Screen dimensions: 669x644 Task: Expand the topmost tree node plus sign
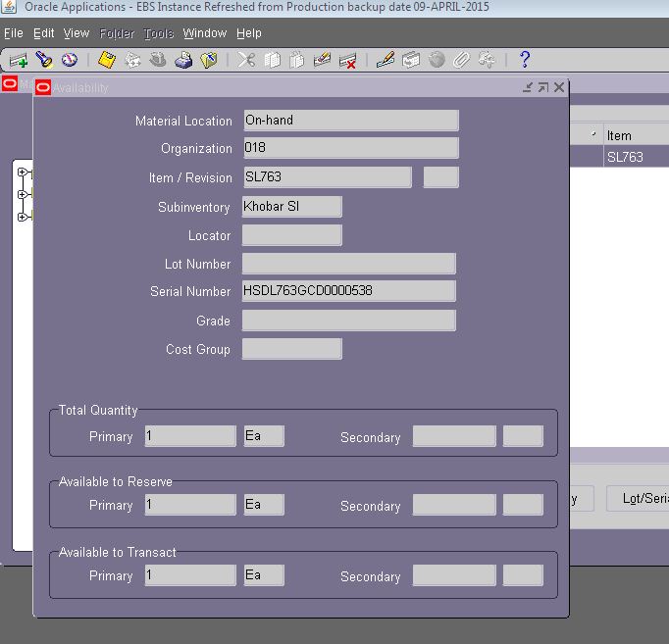[x=22, y=172]
